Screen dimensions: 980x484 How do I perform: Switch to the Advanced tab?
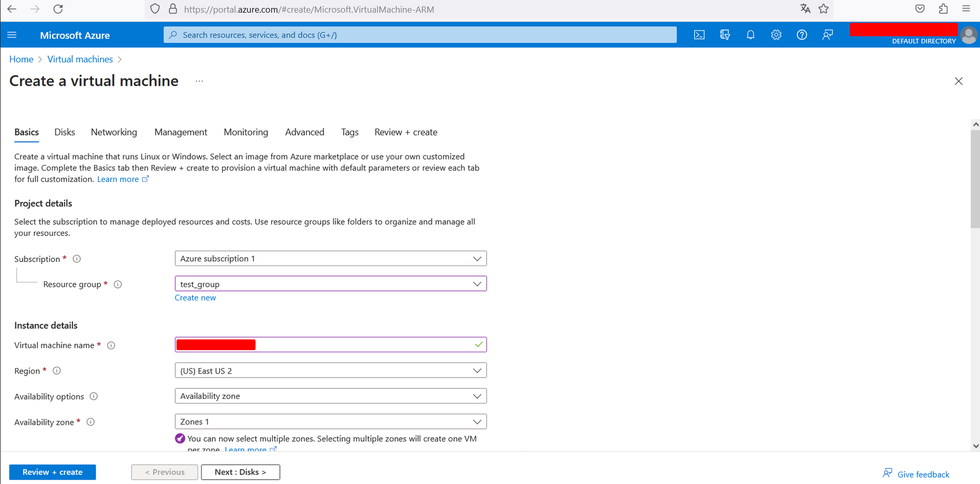pos(305,132)
